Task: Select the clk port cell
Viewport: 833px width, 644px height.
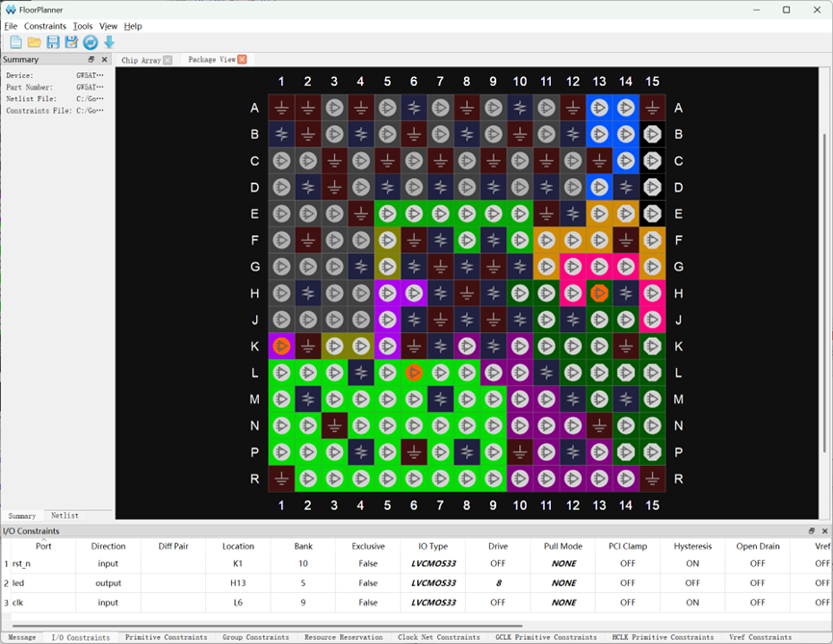Action: [43, 603]
